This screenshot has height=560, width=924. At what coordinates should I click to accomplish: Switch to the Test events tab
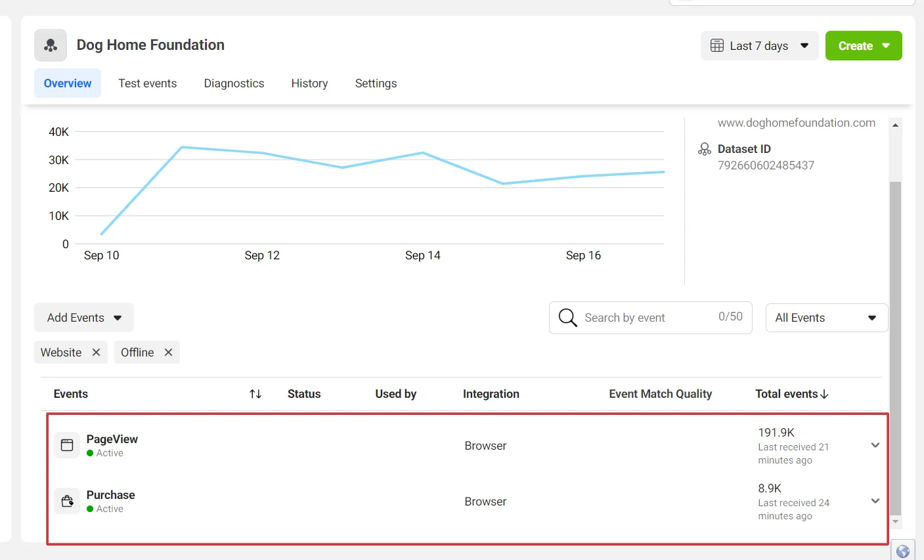(147, 83)
